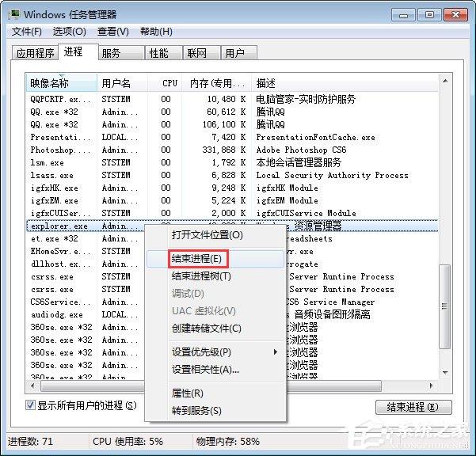
Task: Click the 结束进程(E) button at bottom right
Action: click(x=413, y=407)
